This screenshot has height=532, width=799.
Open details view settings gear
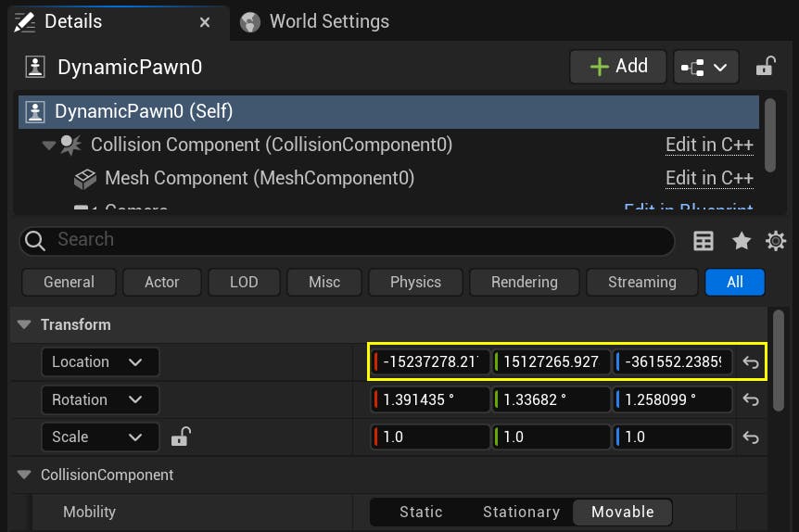(x=776, y=241)
